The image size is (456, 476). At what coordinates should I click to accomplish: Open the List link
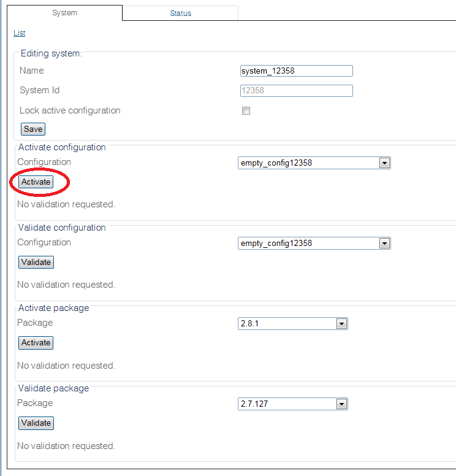tap(19, 33)
